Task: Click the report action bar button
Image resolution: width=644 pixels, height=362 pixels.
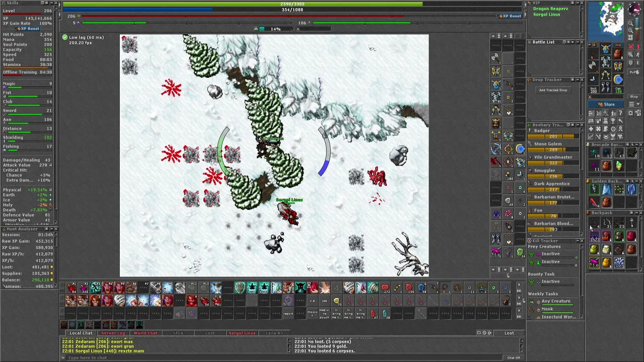Action: coord(288,314)
